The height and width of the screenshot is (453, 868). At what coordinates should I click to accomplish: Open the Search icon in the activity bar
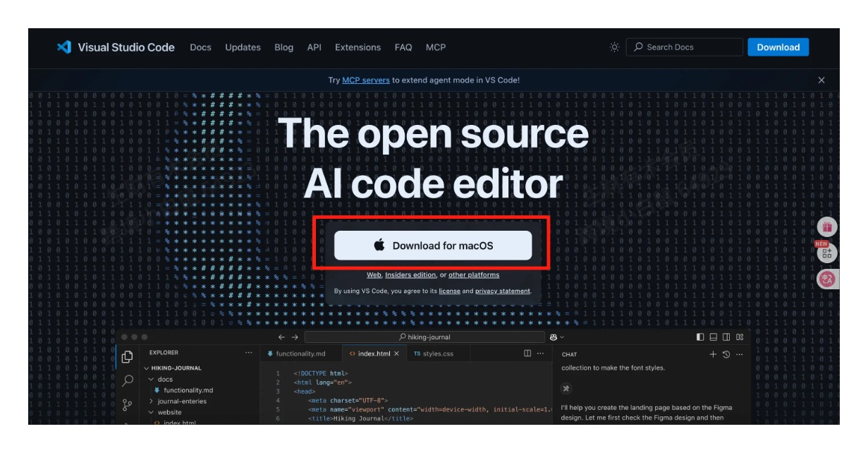128,381
